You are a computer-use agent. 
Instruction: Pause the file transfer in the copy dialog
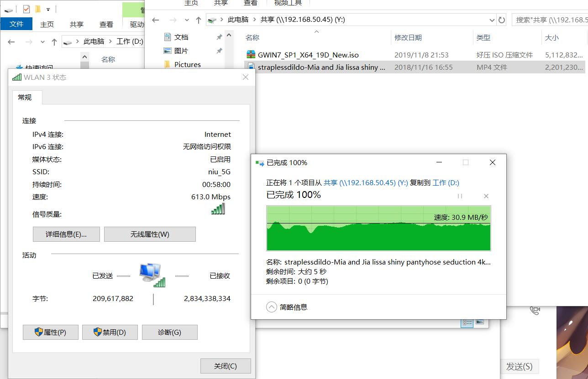click(460, 196)
